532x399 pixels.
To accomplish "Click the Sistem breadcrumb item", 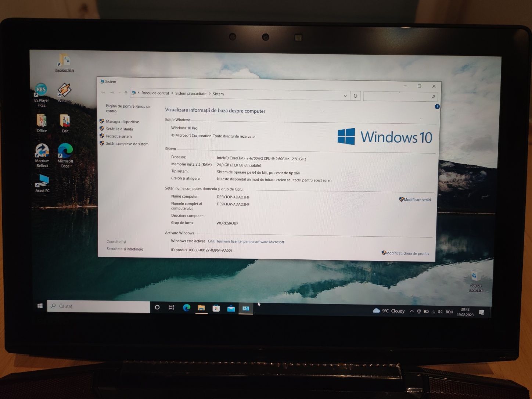I will coord(218,94).
